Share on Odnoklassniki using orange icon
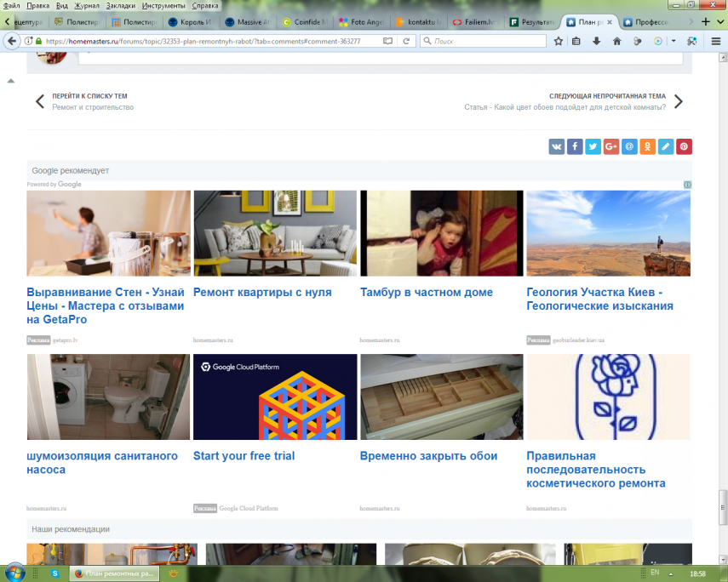 click(x=648, y=146)
